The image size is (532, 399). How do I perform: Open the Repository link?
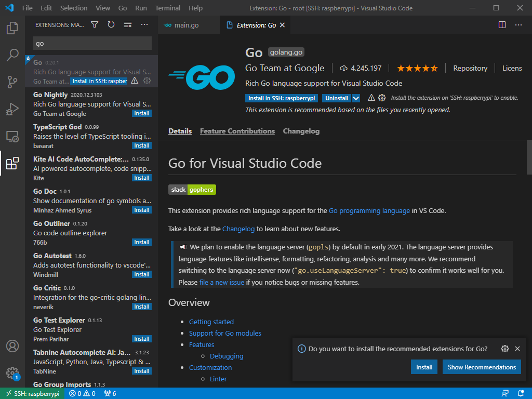point(470,68)
